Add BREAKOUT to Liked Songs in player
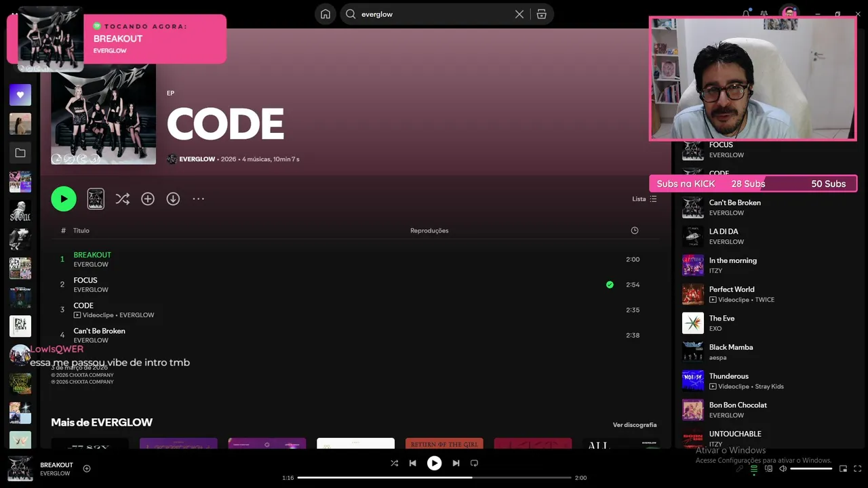868x488 pixels. 87,468
